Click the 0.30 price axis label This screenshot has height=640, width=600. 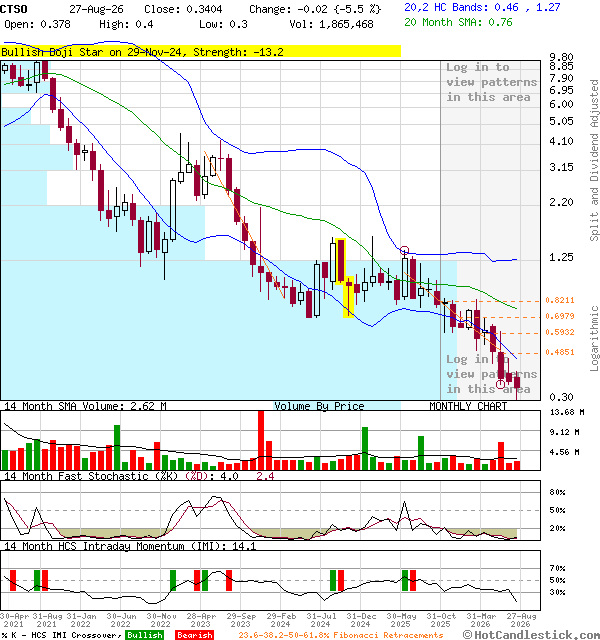click(561, 397)
